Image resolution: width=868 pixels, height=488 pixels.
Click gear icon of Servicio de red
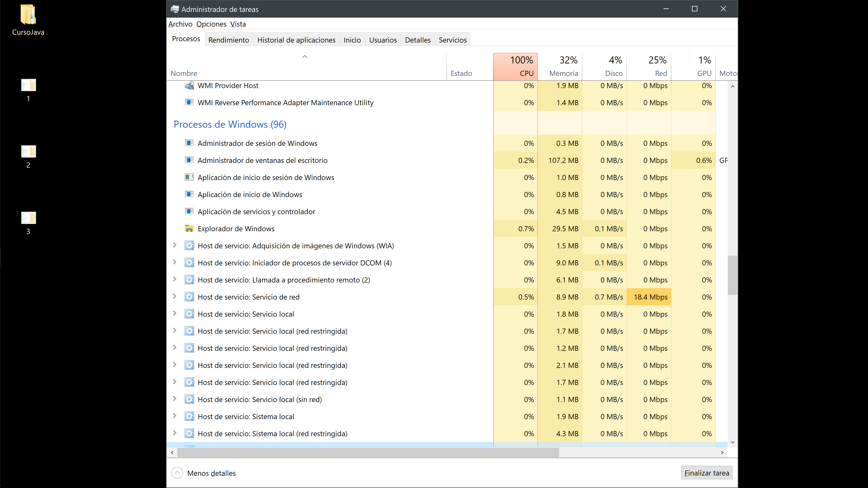(x=189, y=297)
